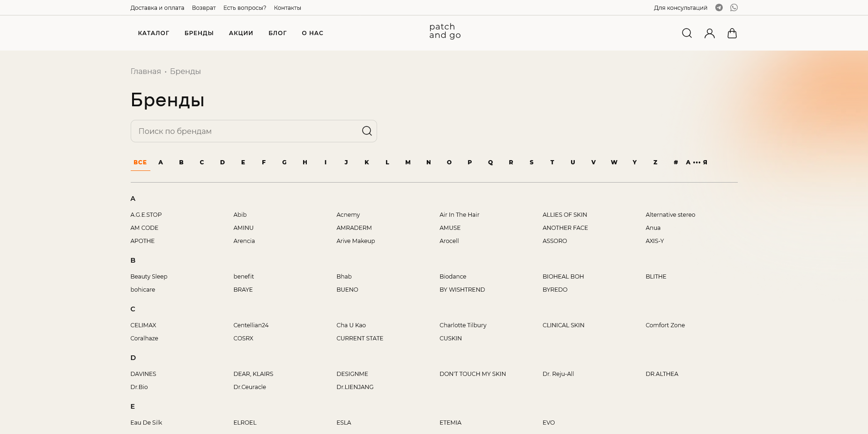The image size is (868, 434).
Task: Open the BIOHEAL BOH brand
Action: point(564,277)
